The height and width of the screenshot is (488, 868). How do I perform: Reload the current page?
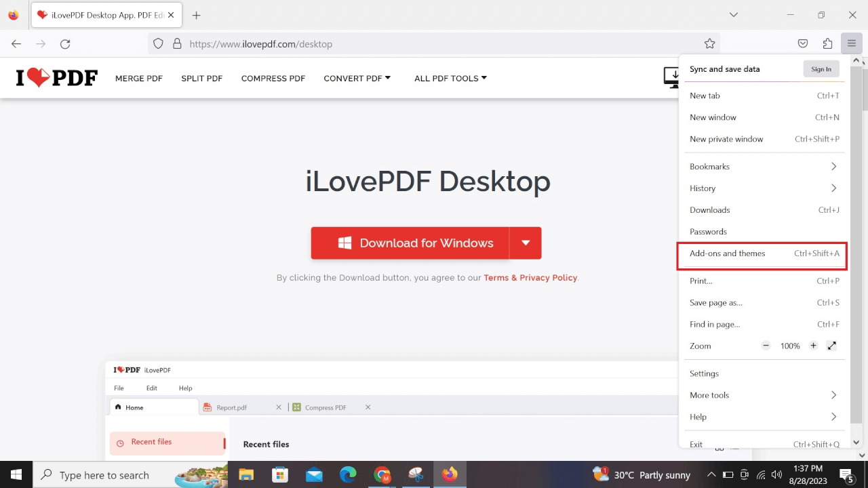click(65, 44)
